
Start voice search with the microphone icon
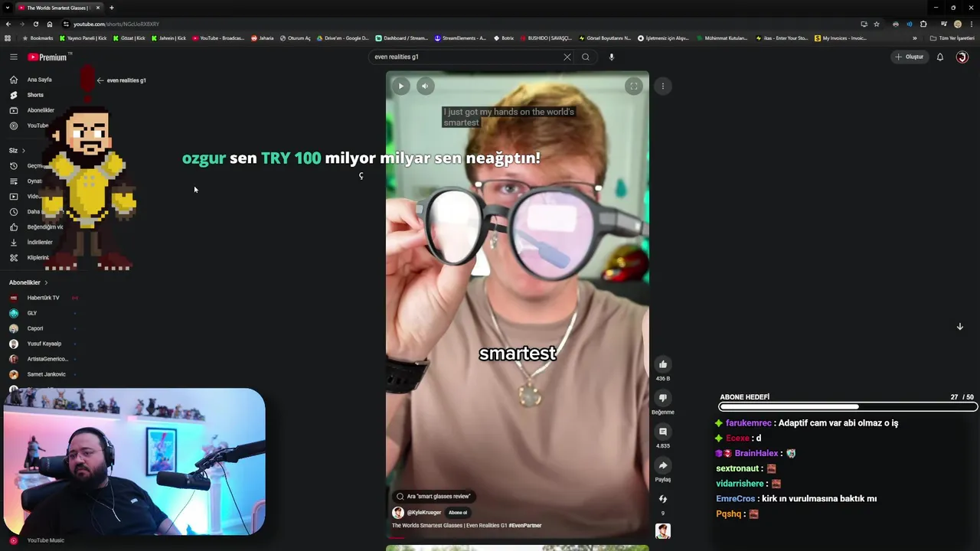tap(611, 57)
